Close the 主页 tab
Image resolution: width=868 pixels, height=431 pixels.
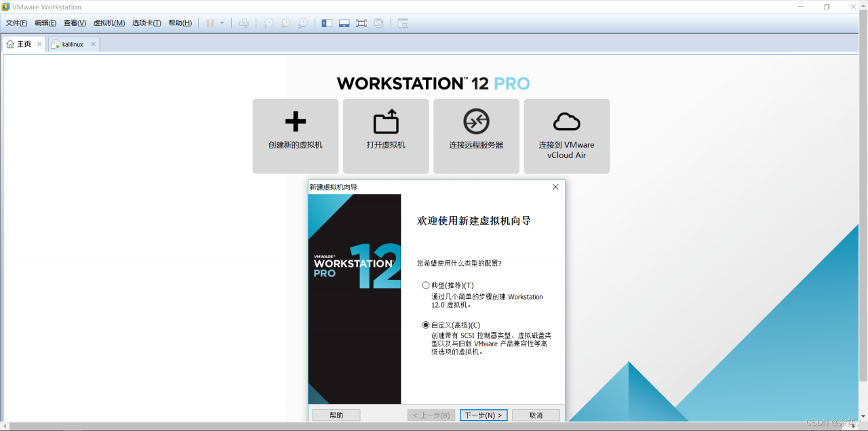pyautogui.click(x=39, y=44)
